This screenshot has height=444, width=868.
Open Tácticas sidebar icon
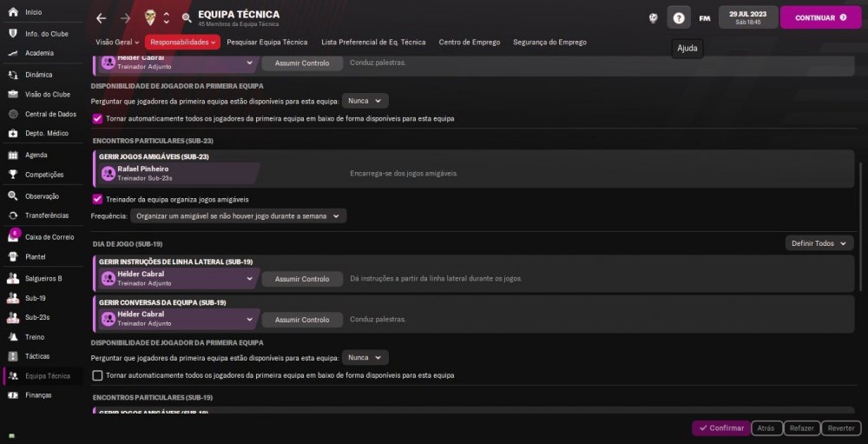coord(13,356)
